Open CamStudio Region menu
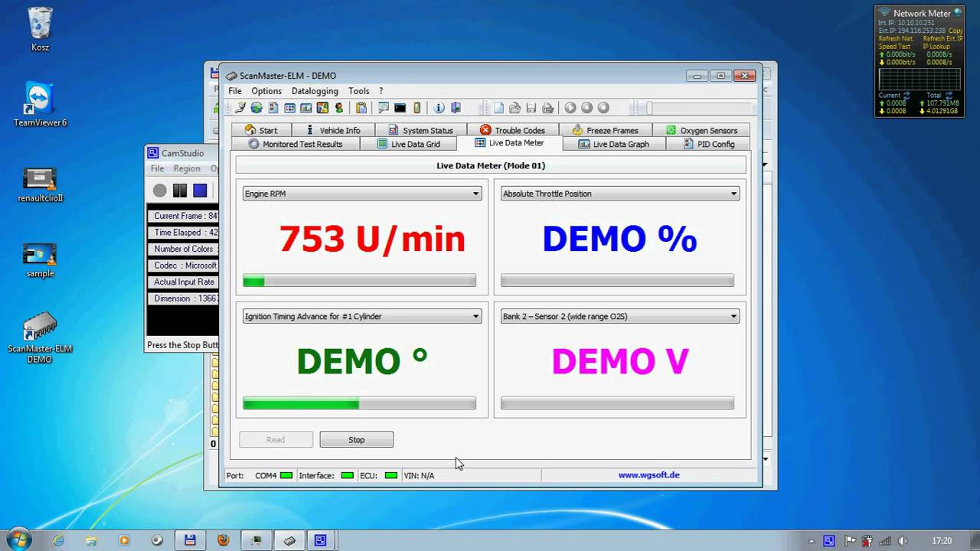980x551 pixels. coord(187,168)
